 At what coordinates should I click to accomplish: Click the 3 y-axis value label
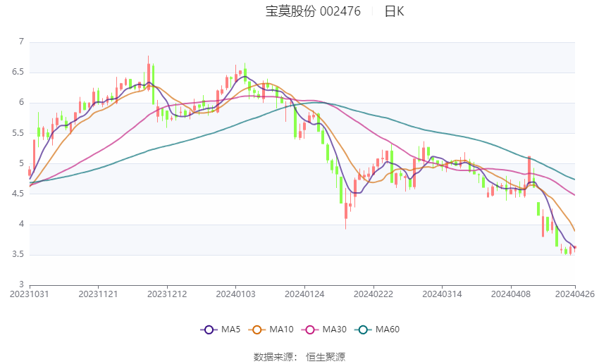click(x=21, y=284)
